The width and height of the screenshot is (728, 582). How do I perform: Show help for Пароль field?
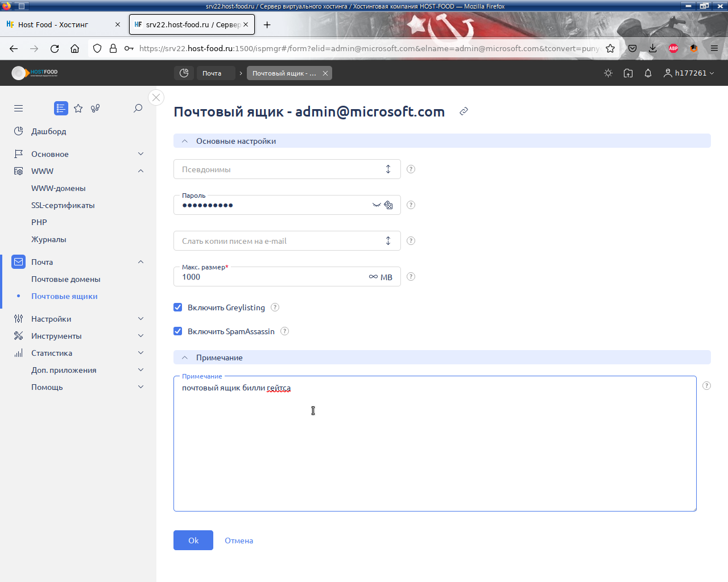pos(411,205)
